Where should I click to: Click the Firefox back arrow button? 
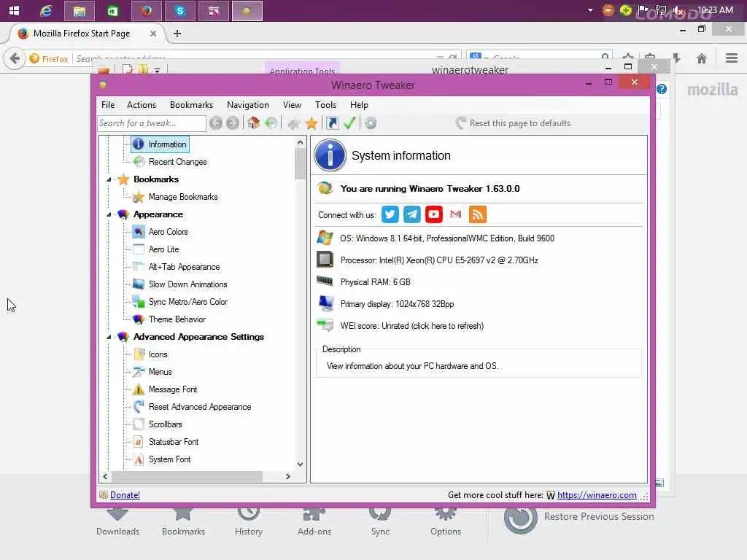point(15,58)
